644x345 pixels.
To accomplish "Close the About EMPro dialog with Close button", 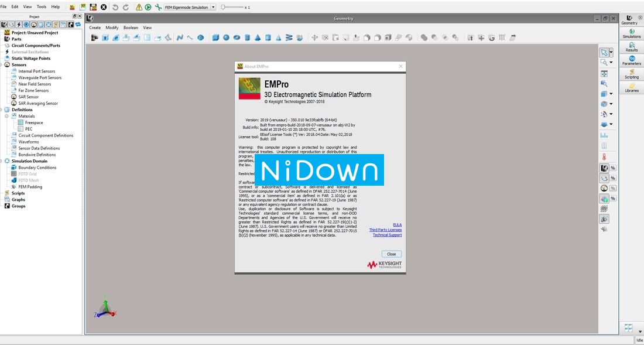I will click(391, 254).
